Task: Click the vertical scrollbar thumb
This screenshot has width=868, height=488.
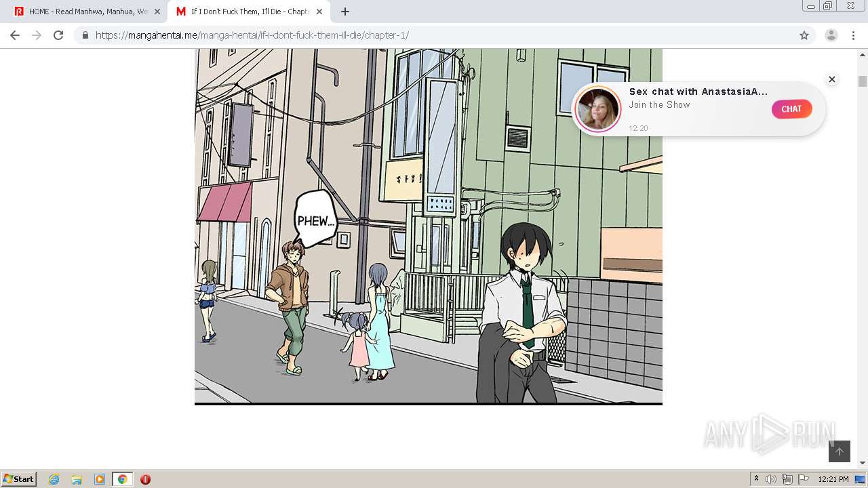Action: point(863,81)
